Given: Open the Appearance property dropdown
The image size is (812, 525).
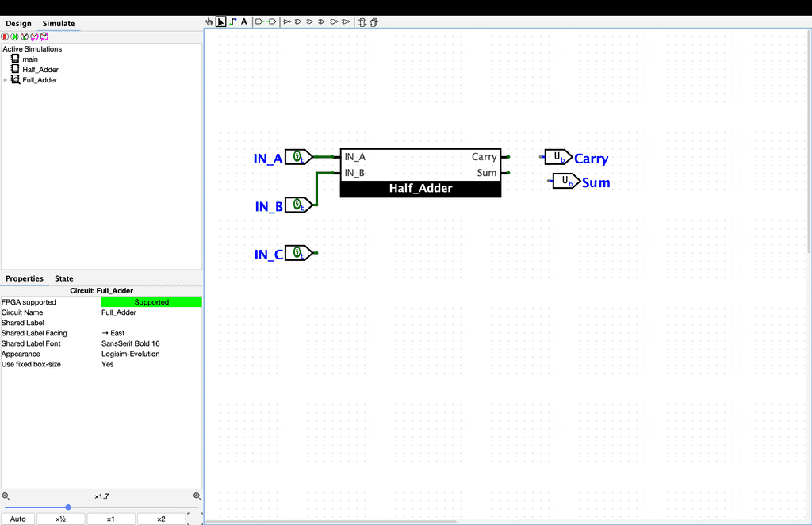Looking at the screenshot, I should coord(151,354).
